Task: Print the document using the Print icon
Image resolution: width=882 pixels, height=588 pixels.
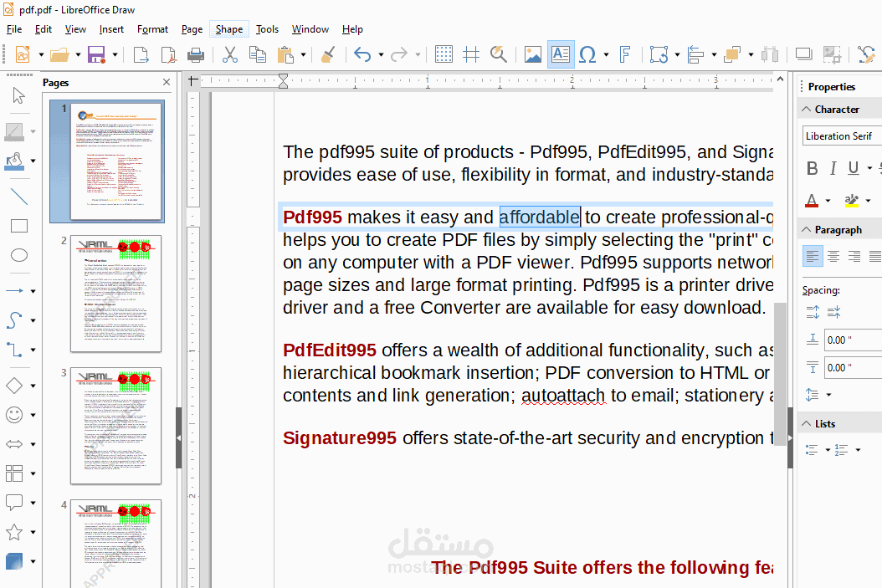Action: pos(196,54)
